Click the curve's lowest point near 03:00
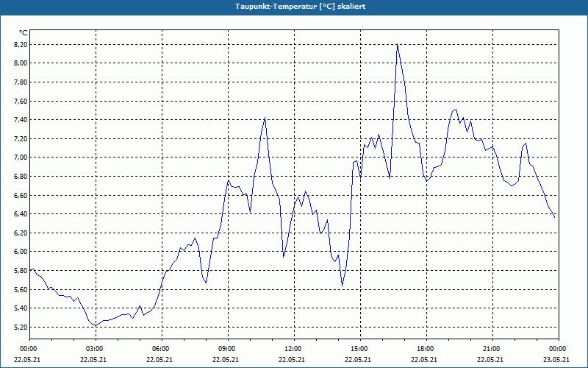The width and height of the screenshot is (588, 368). point(96,325)
